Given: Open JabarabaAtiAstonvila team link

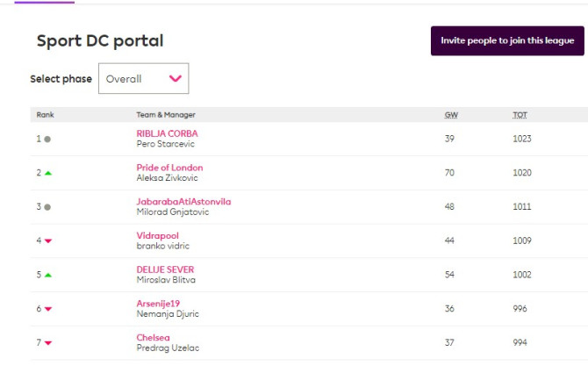Looking at the screenshot, I should coord(183,201).
